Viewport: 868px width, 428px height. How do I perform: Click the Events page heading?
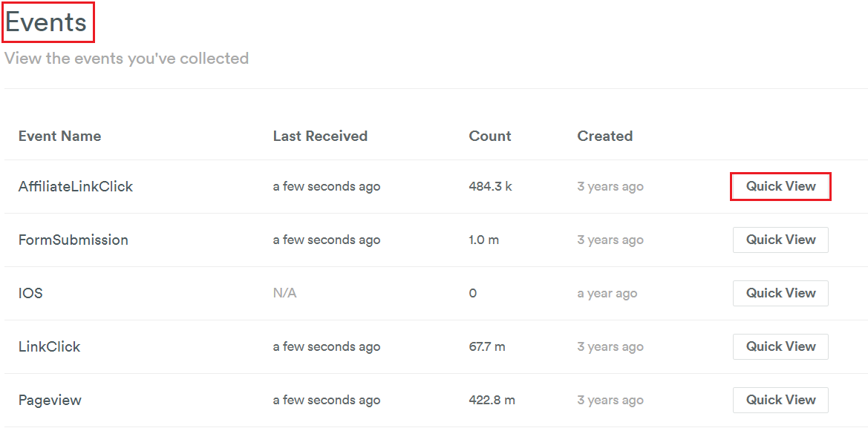click(47, 23)
